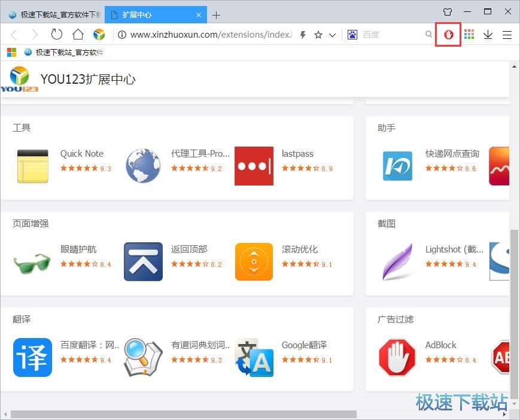
Task: Go to the home page icon
Action: 78,34
